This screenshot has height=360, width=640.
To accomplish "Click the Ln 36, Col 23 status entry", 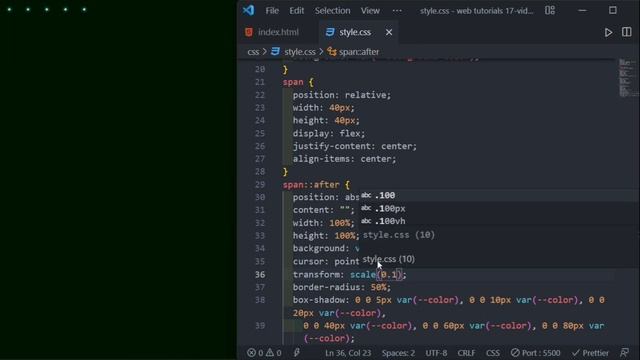I will point(348,353).
